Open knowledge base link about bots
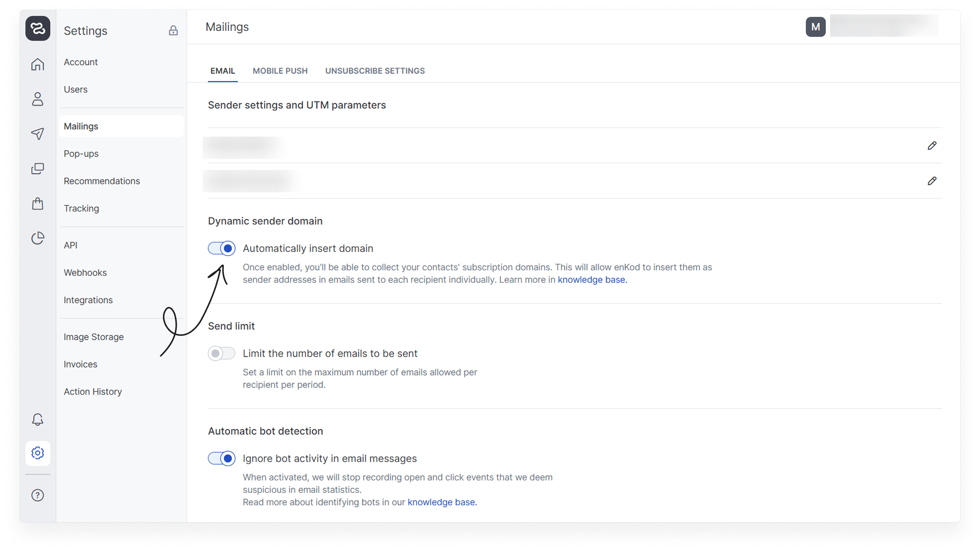 pyautogui.click(x=441, y=502)
